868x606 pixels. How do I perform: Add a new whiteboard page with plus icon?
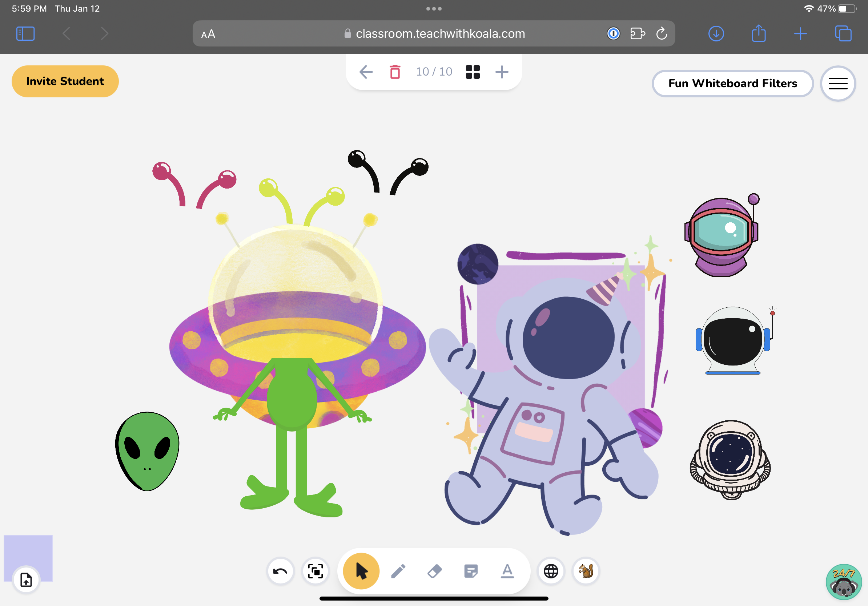[x=502, y=72]
